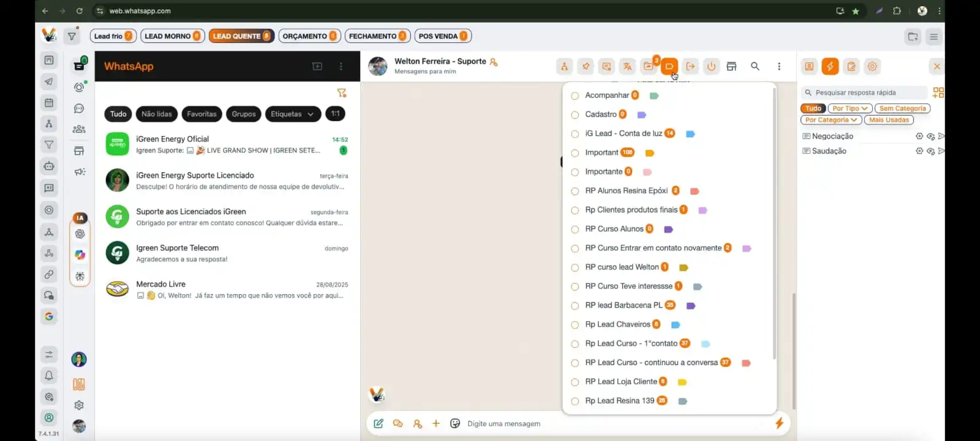This screenshot has height=441, width=980.
Task: Click the Pesquisar resposta rápida search field
Action: (x=864, y=92)
